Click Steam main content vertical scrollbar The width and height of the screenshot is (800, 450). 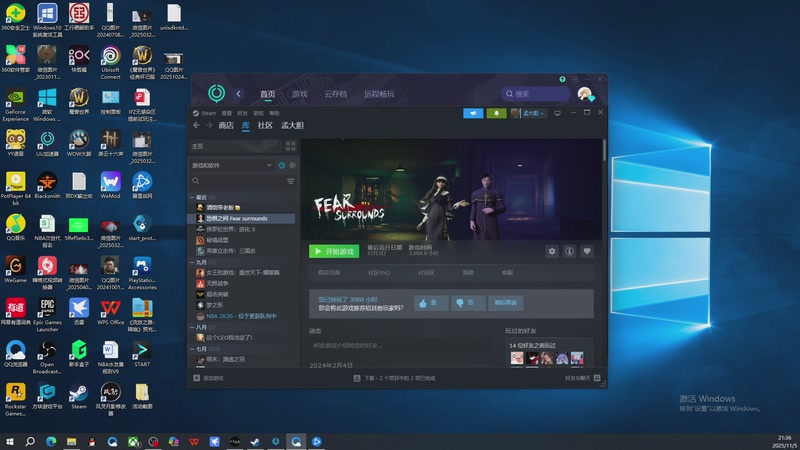click(604, 151)
